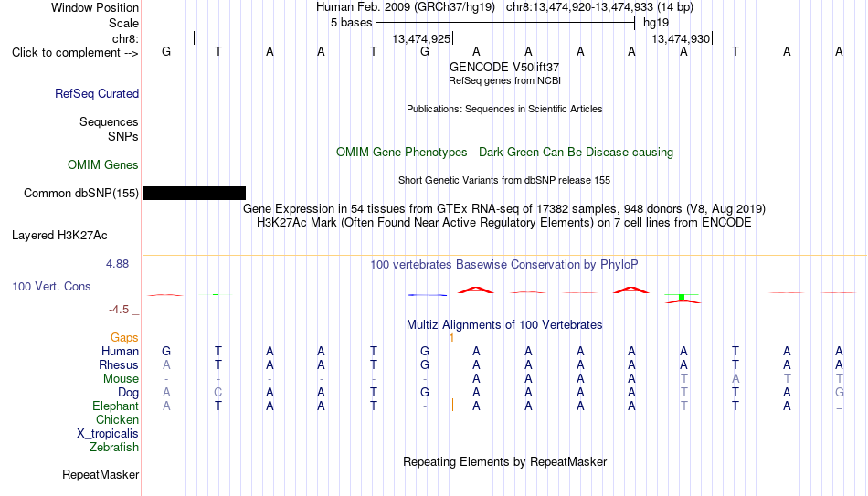Click 'RefSeq genes from NCBI' title
This screenshot has height=496, width=868.
pos(504,80)
